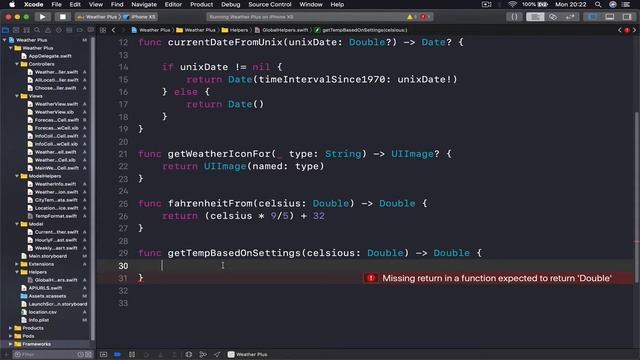
Task: Open debug memory graph button
Action: [203, 354]
